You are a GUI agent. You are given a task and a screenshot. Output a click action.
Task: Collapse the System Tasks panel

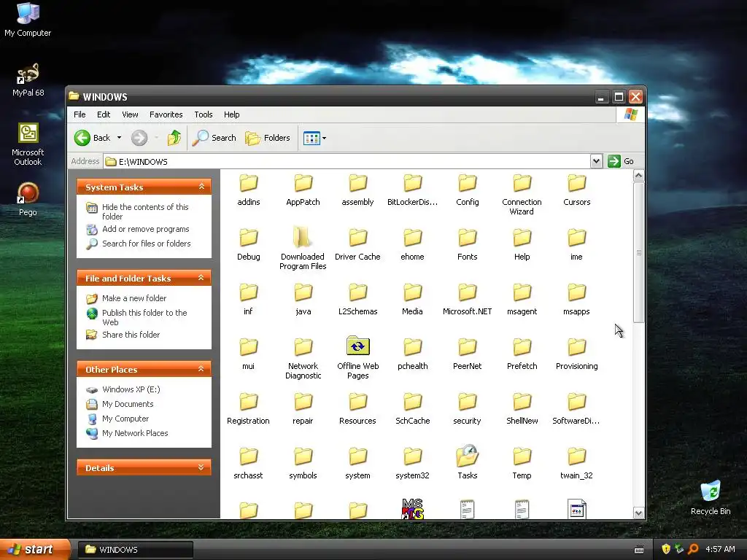click(201, 187)
